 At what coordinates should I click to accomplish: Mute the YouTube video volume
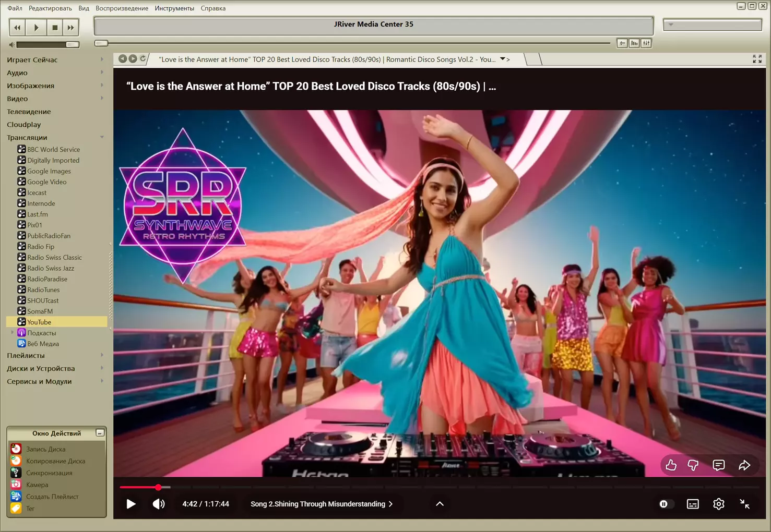click(158, 504)
